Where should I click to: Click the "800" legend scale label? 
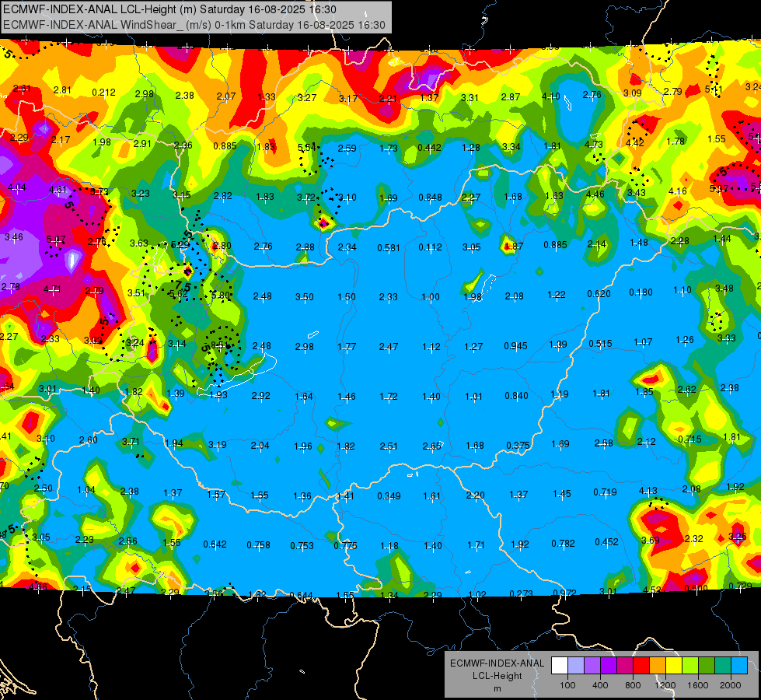click(x=633, y=685)
